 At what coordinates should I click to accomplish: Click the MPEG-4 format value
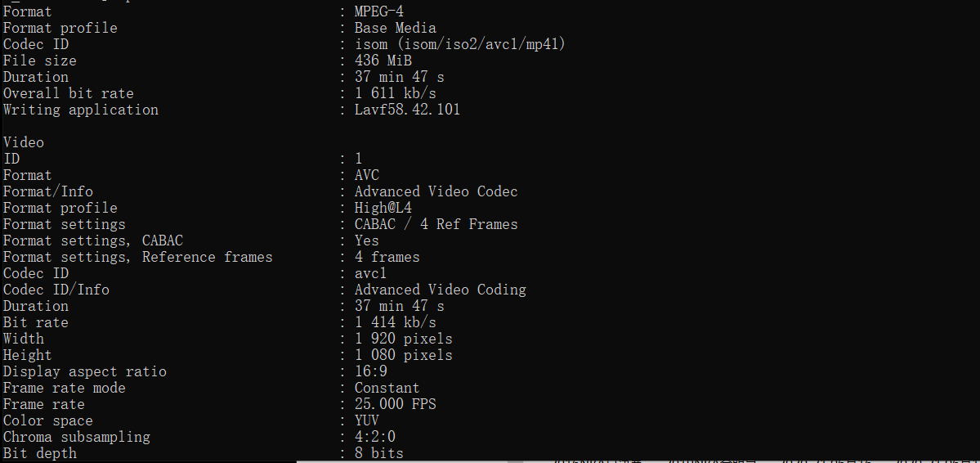tap(378, 11)
